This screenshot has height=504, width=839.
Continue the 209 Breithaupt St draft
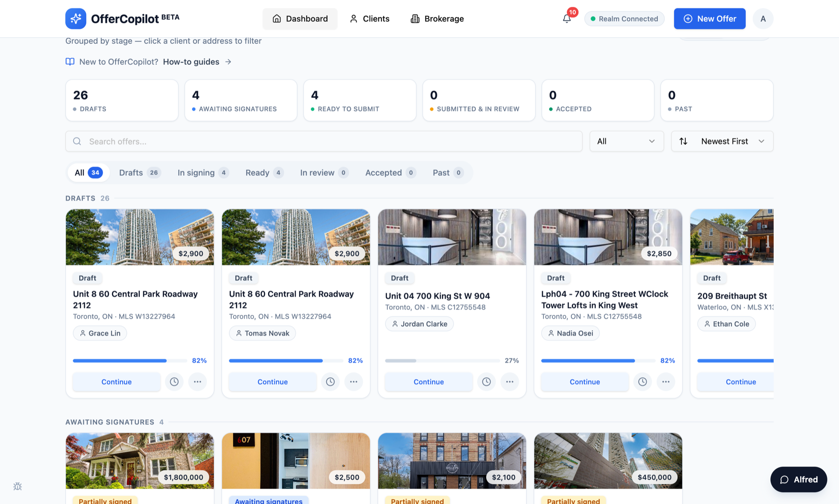[736, 381]
